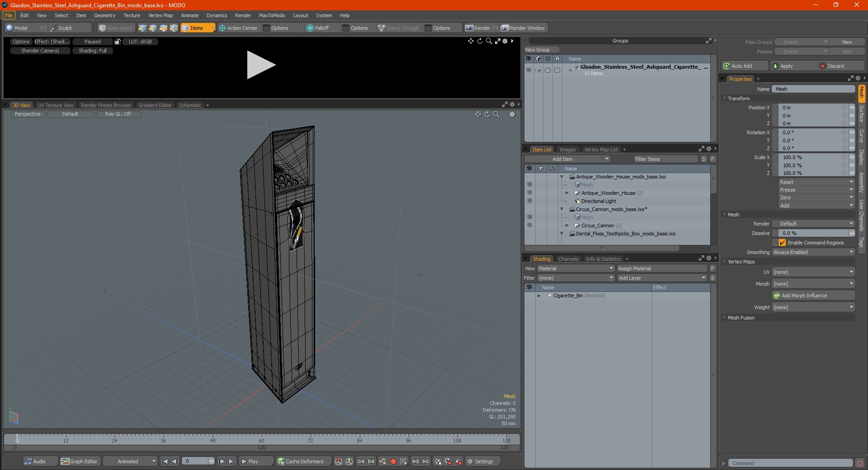Open timeline Settings

[x=483, y=461]
